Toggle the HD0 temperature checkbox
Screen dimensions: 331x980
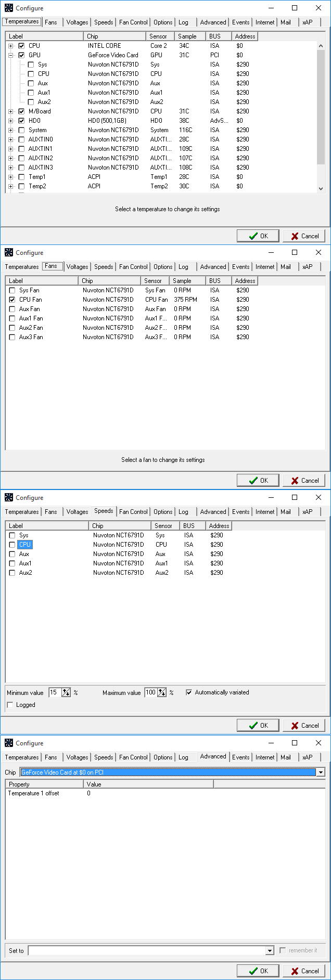pos(21,121)
